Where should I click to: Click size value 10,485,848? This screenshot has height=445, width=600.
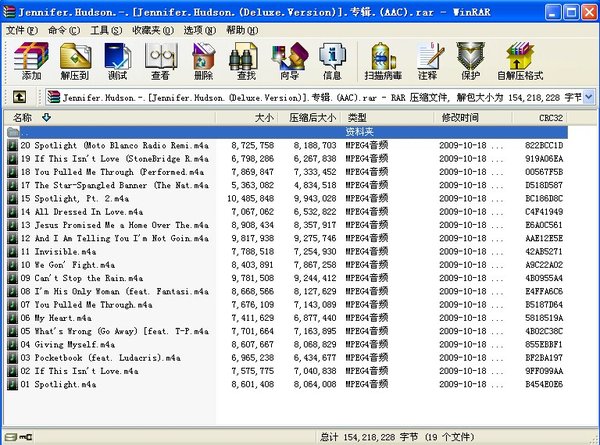pos(250,199)
